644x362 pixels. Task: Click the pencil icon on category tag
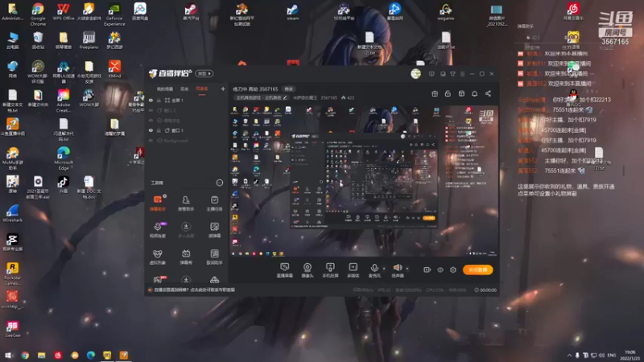285,97
